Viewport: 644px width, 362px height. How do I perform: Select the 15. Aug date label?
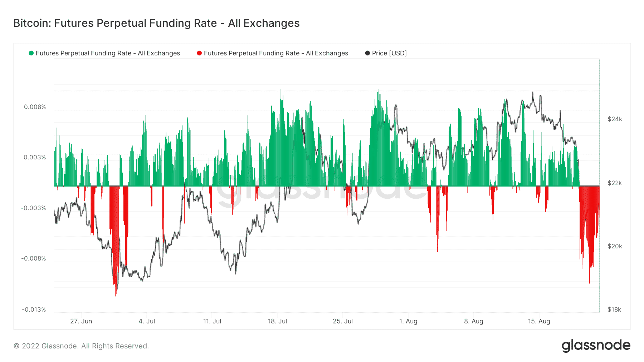point(539,321)
